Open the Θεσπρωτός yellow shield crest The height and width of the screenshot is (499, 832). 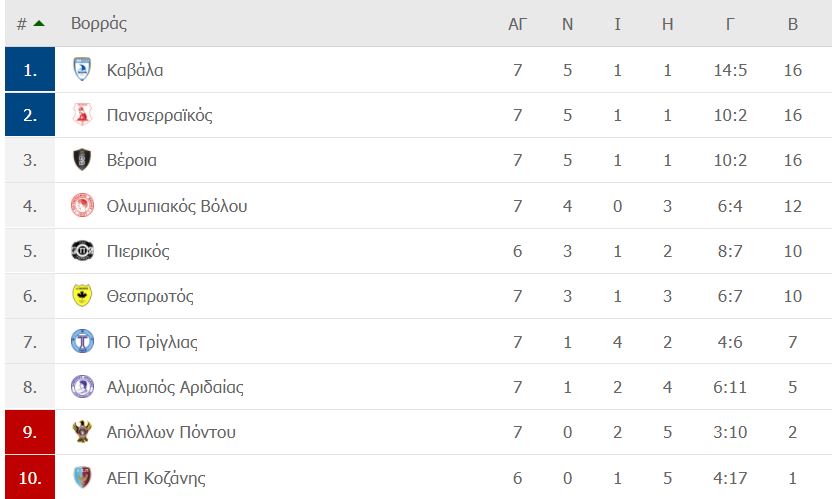tap(82, 296)
